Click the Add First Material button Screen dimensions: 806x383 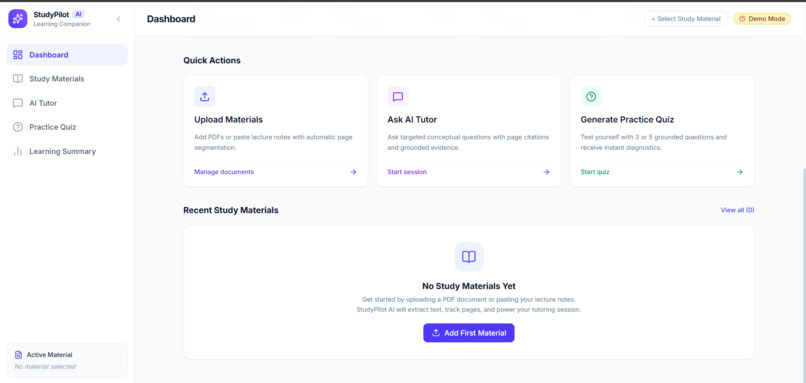click(x=469, y=333)
